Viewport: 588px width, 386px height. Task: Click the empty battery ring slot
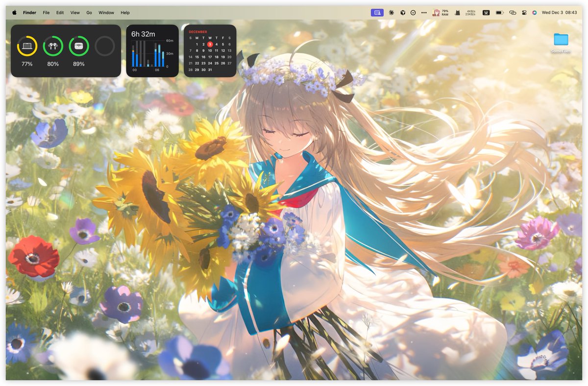[104, 46]
